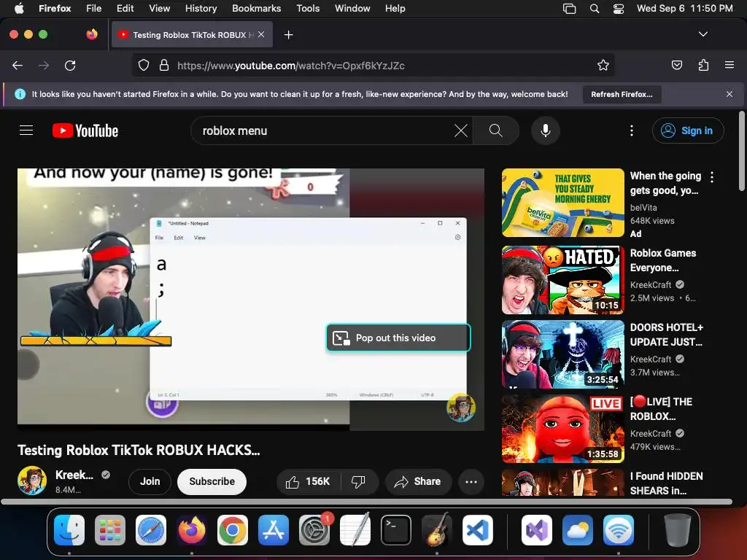Open Trash in the Dock
Screen dimensions: 747x560
(x=678, y=529)
